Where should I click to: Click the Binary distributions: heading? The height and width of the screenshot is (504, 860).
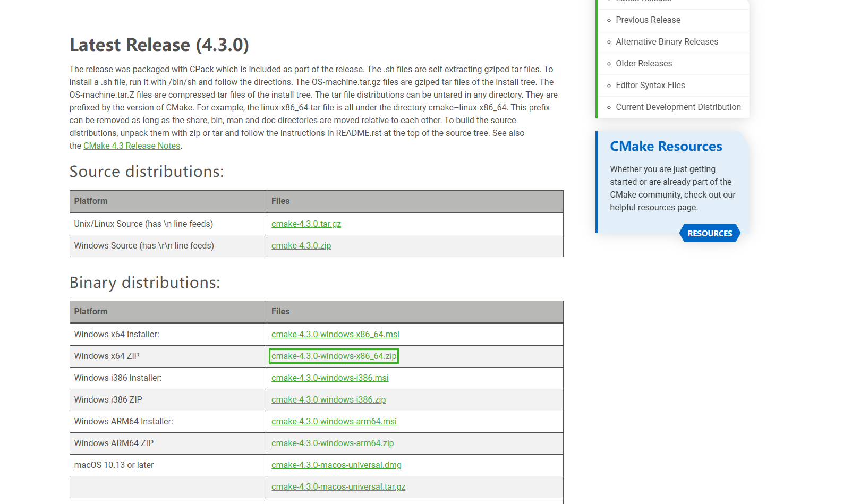pos(144,283)
